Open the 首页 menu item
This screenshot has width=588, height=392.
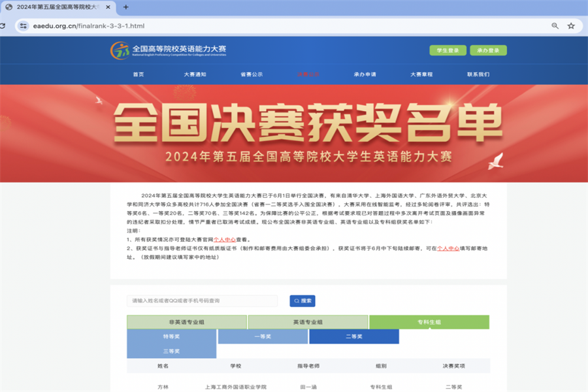(x=137, y=74)
